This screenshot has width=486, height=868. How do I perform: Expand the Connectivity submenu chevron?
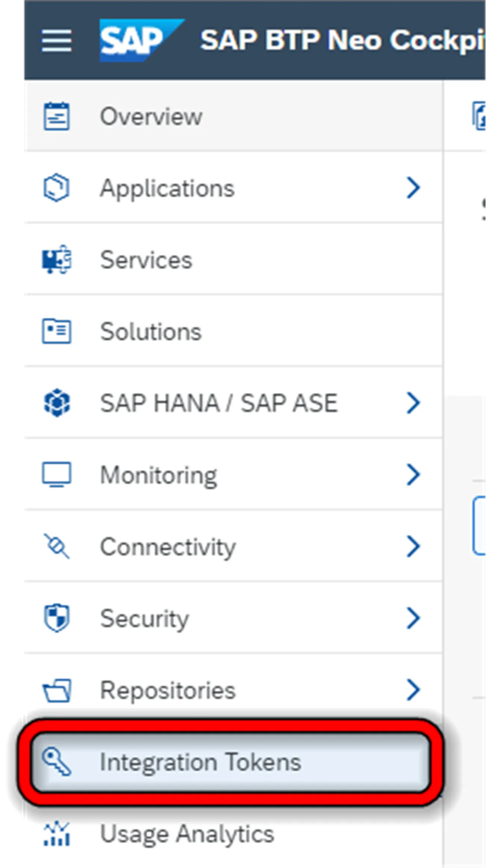coord(413,546)
